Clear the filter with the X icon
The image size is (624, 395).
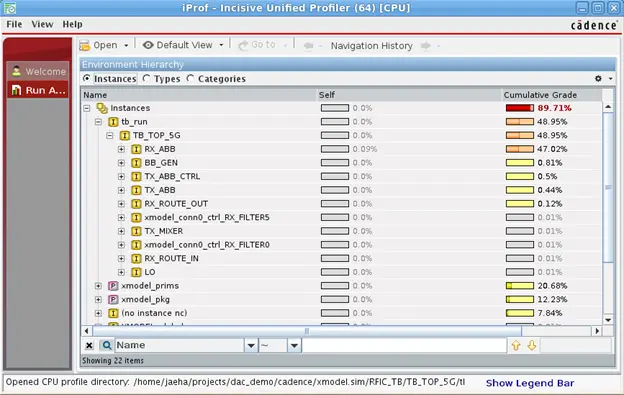[x=89, y=345]
